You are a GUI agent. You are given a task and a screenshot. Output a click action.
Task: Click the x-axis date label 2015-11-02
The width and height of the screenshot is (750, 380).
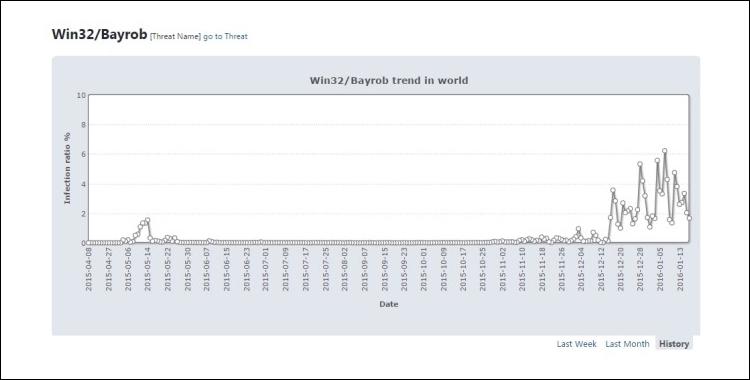[x=503, y=269]
